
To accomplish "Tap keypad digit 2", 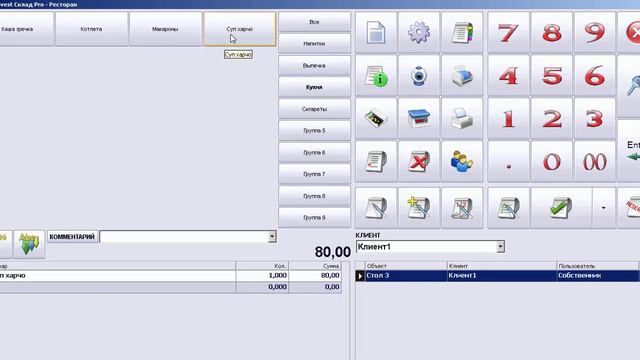I will click(x=552, y=118).
